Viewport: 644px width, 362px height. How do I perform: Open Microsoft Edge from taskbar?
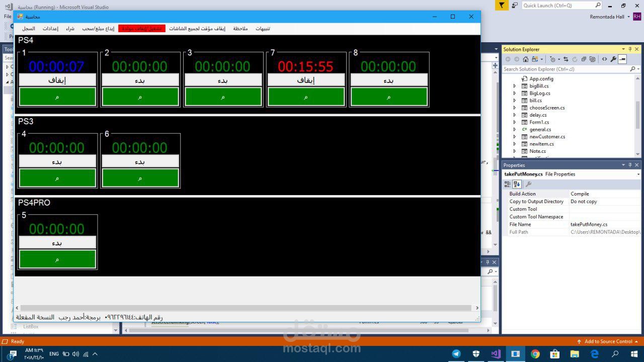[594, 354]
